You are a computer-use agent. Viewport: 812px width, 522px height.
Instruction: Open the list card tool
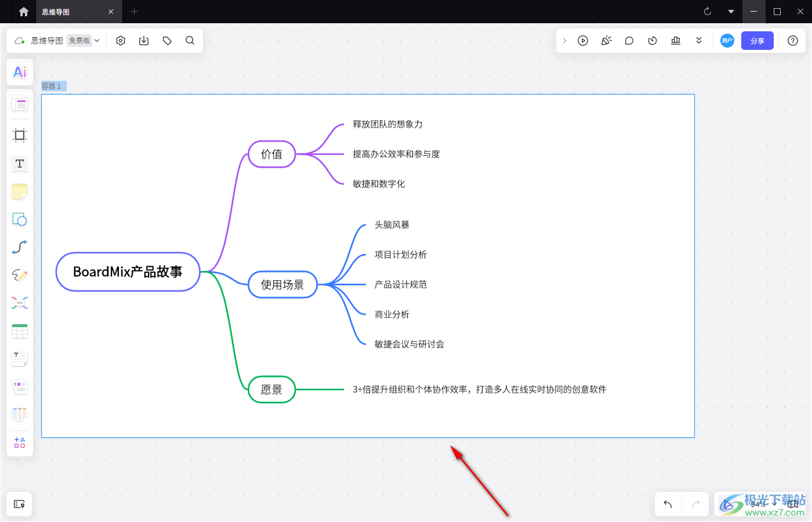(20, 386)
